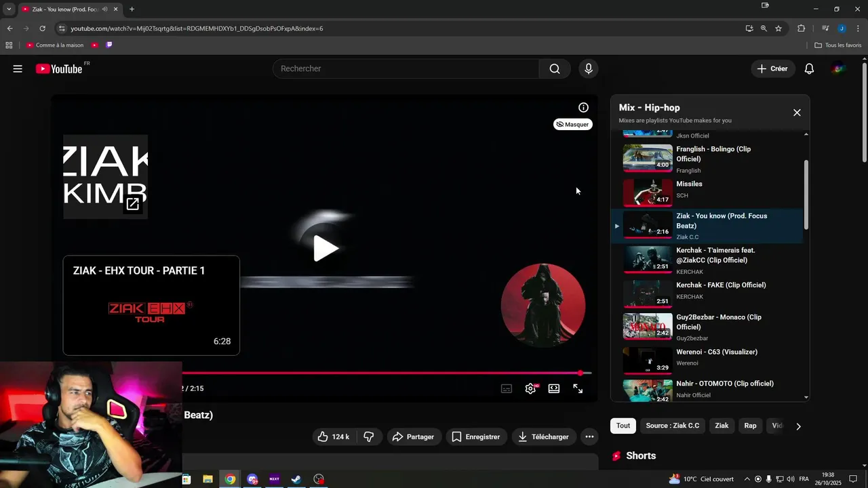The height and width of the screenshot is (488, 868).
Task: Show hidden system tray icons
Action: point(747,479)
